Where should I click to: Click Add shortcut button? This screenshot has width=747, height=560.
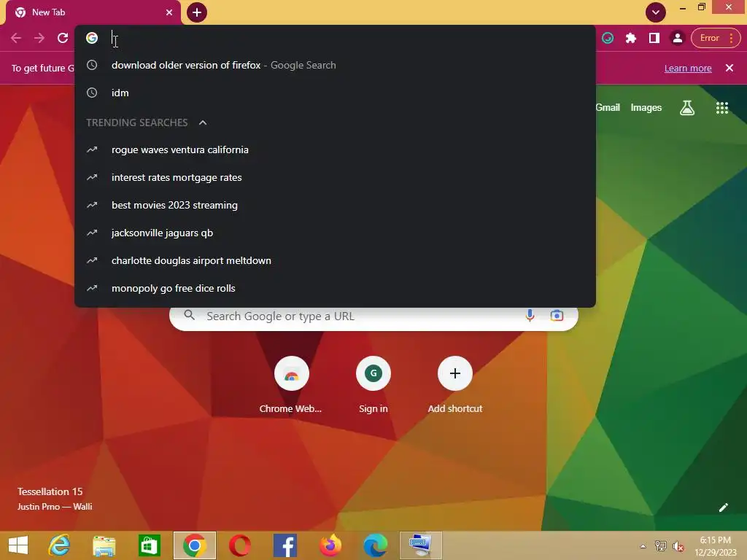(455, 385)
